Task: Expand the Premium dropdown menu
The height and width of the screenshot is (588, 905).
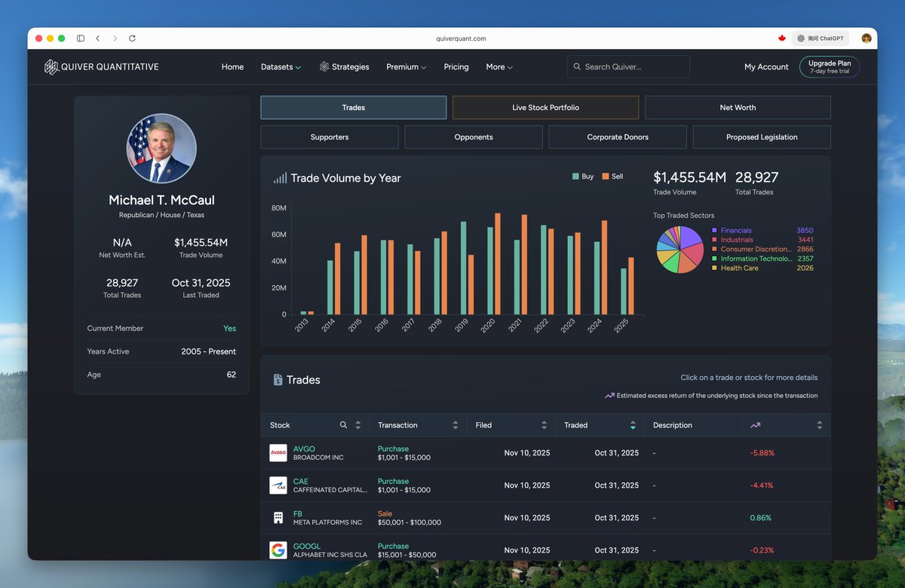Action: click(406, 67)
